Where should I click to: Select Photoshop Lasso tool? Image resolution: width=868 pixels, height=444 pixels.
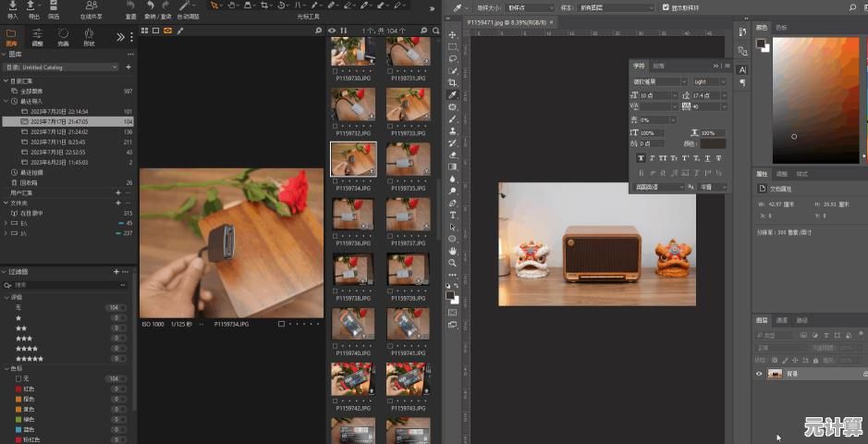(453, 59)
